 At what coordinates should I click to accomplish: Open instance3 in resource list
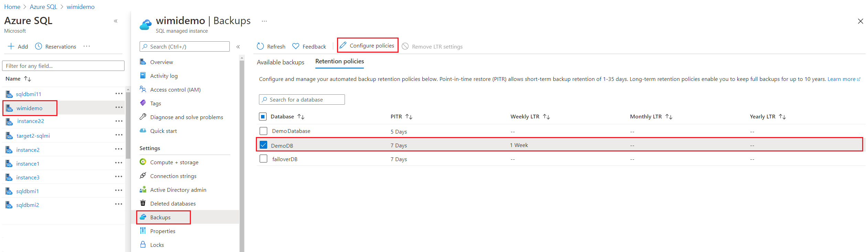[x=28, y=177]
